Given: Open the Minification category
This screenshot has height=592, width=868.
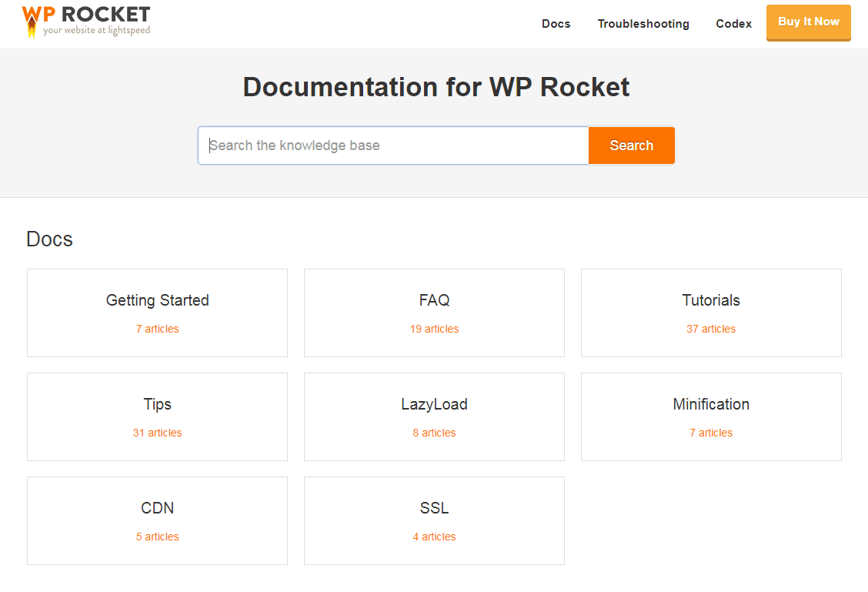Looking at the screenshot, I should [x=711, y=405].
